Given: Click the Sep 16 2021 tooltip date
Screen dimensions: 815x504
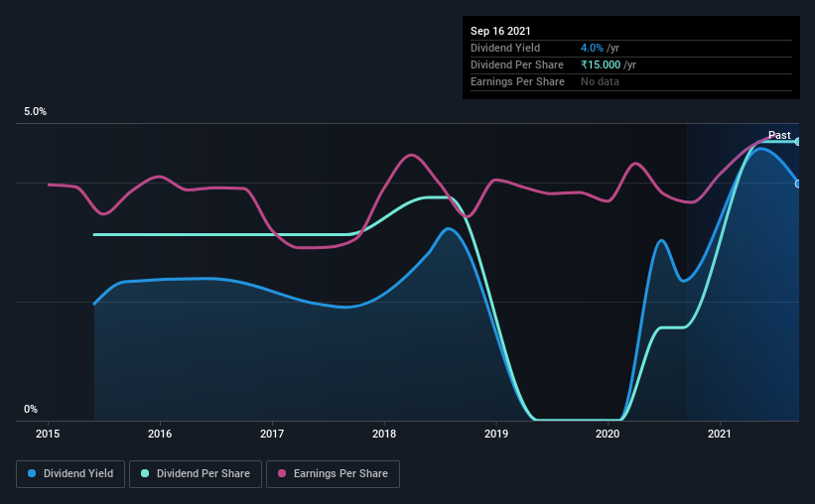Looking at the screenshot, I should click(x=500, y=31).
